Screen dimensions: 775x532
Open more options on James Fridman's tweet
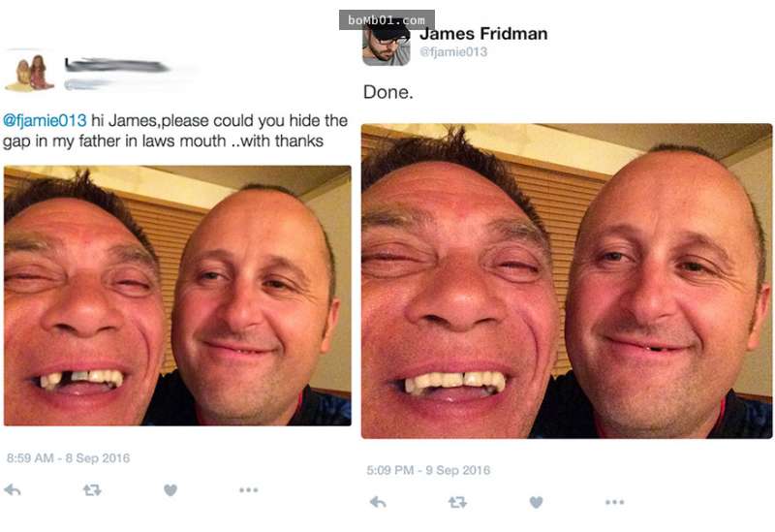point(614,502)
